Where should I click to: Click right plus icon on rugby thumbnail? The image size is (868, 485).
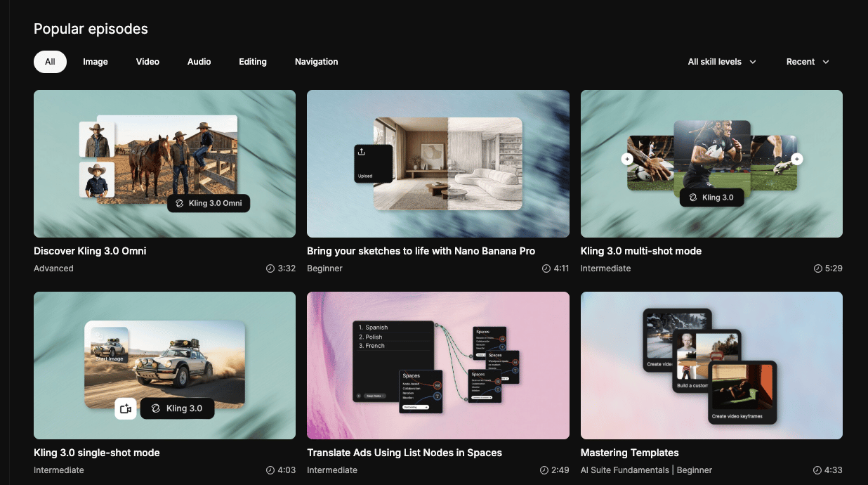[x=796, y=159]
